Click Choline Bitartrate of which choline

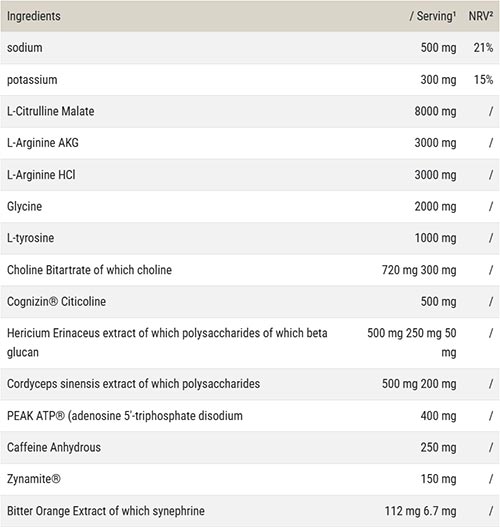click(x=89, y=270)
